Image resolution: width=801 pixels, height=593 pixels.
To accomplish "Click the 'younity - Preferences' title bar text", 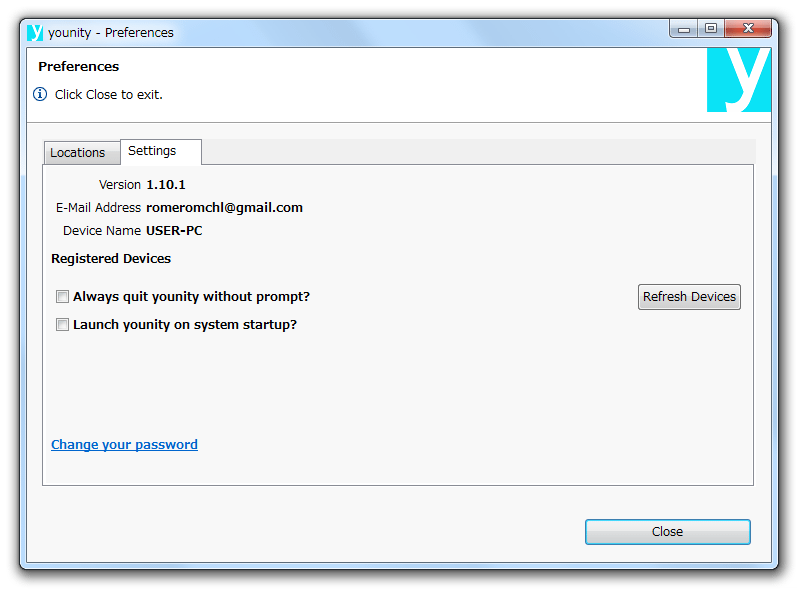I will (x=111, y=33).
